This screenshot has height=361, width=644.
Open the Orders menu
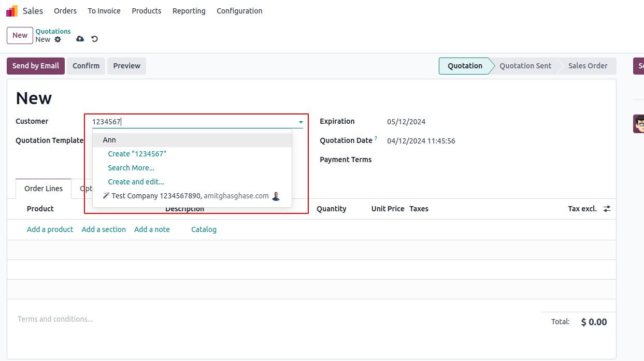tap(65, 11)
